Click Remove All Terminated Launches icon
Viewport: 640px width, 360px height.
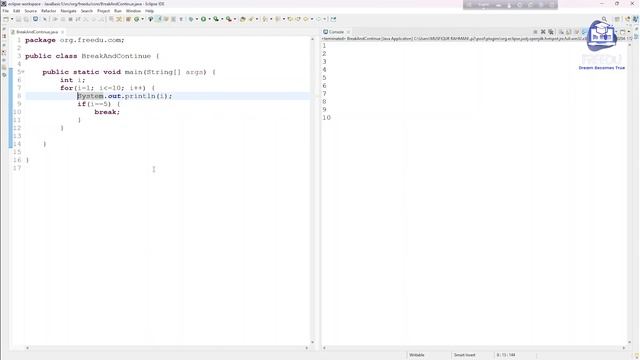tap(551, 32)
